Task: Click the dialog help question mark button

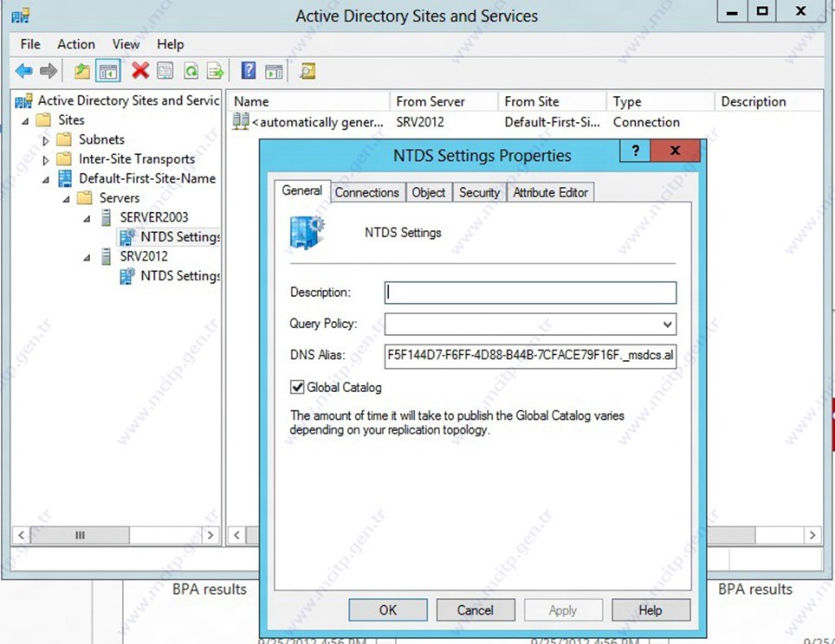Action: (635, 151)
